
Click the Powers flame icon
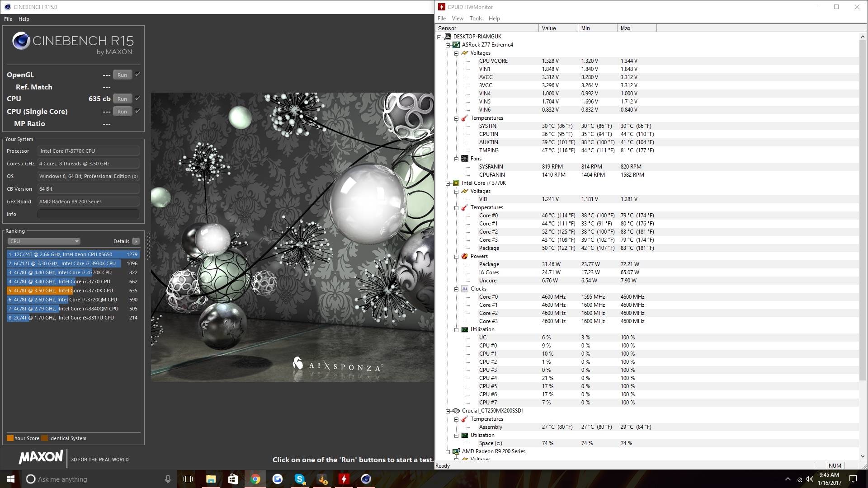(x=465, y=256)
